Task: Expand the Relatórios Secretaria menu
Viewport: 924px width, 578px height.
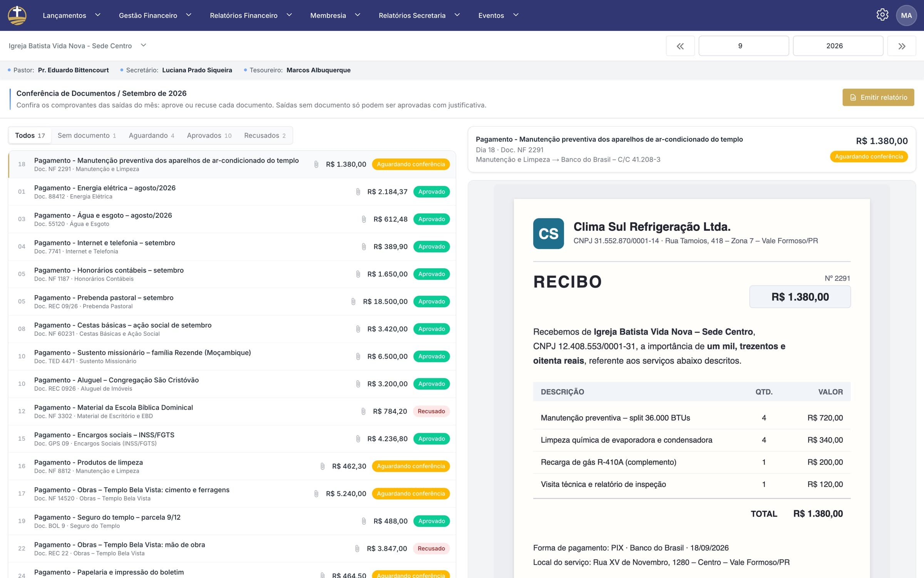Action: tap(419, 15)
